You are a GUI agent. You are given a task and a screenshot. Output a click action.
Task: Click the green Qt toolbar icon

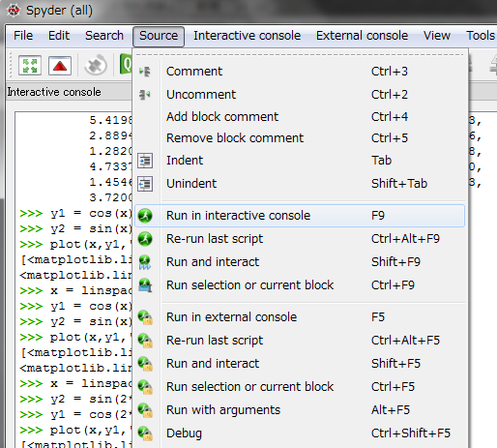pyautogui.click(x=126, y=64)
